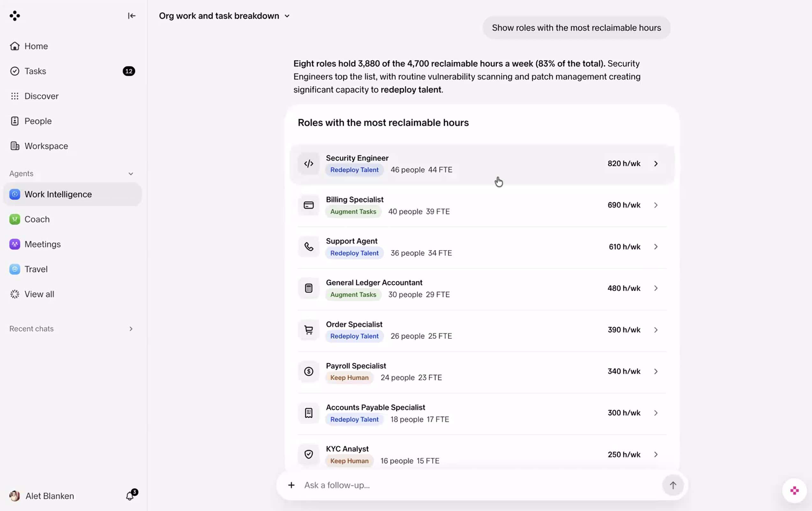Click View all agents
Screen dimensions: 812x511
[x=72, y=294]
